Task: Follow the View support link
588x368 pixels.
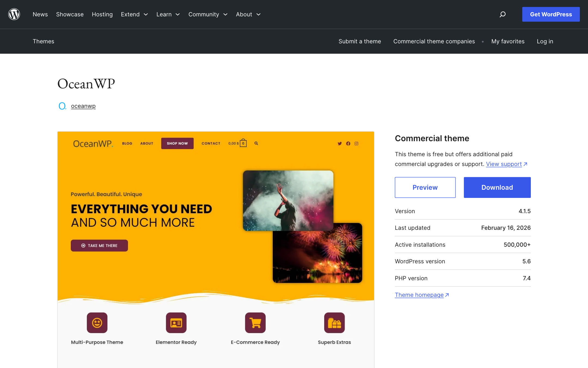Action: click(504, 164)
